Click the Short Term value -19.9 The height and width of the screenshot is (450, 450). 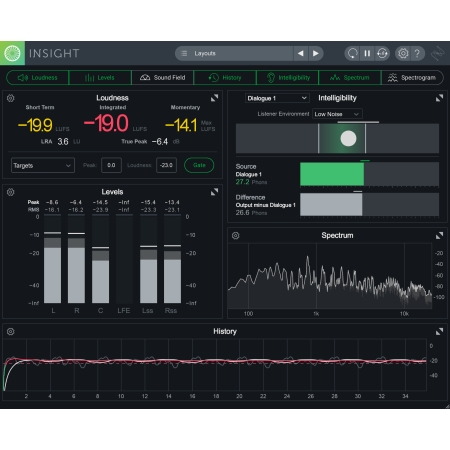[35, 125]
